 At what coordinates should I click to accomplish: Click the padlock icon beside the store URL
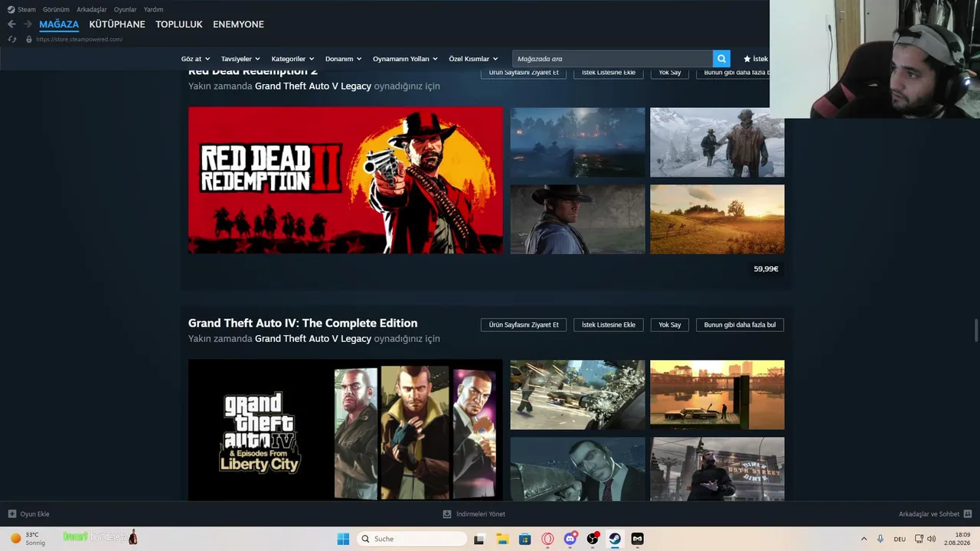pos(29,39)
